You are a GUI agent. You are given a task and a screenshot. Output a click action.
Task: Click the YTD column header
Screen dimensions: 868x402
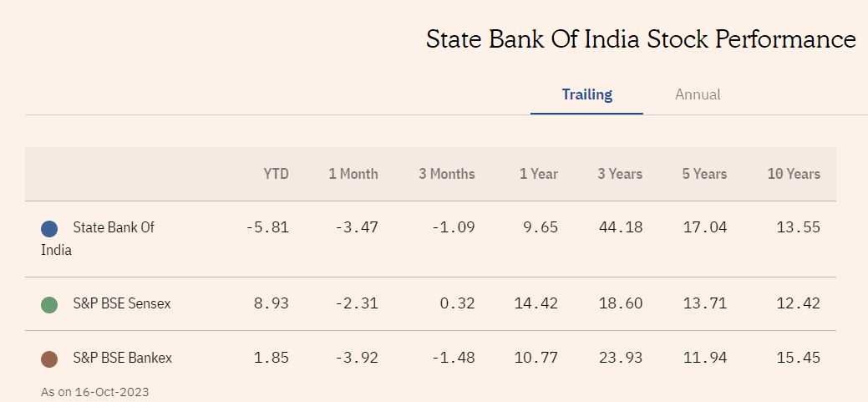tap(276, 175)
